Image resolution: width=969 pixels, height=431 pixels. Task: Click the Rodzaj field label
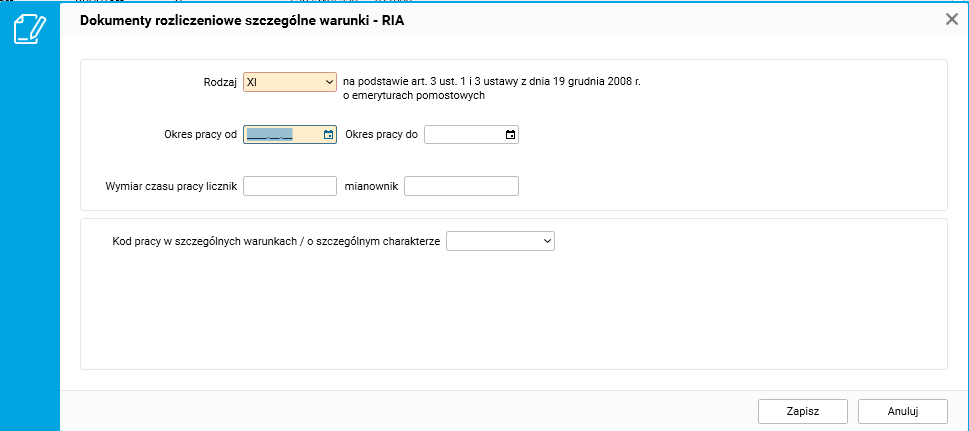coord(220,83)
